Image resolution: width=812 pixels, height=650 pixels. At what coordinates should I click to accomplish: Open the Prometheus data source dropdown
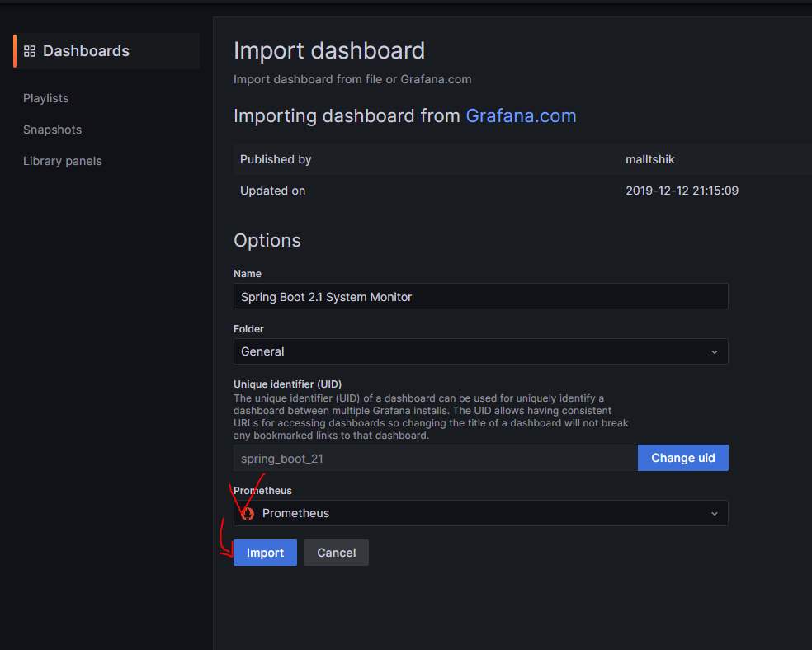click(480, 513)
